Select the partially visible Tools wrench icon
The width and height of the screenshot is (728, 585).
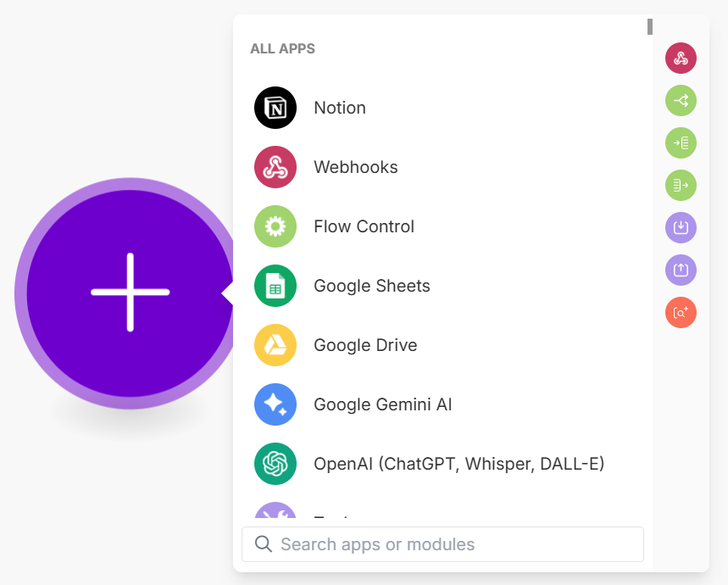click(x=275, y=510)
